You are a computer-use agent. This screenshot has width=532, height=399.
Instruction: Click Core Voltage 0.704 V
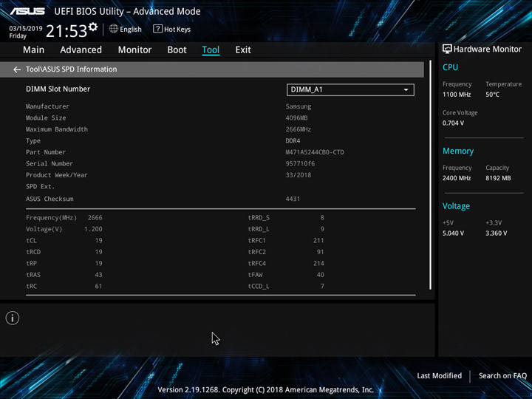click(x=453, y=123)
